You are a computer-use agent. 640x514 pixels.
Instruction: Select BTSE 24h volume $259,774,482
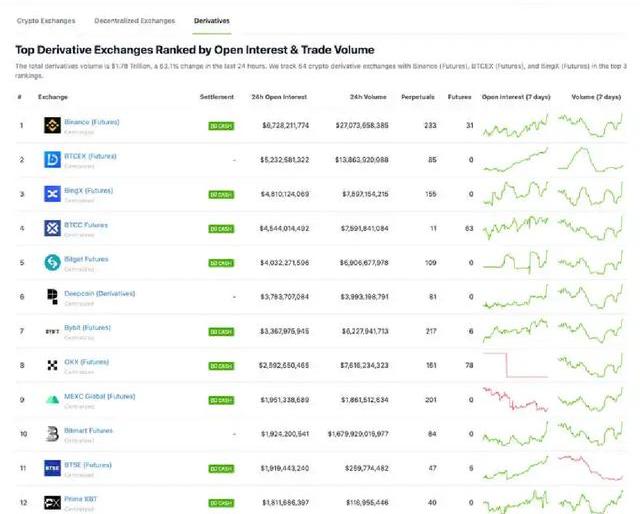(x=367, y=468)
